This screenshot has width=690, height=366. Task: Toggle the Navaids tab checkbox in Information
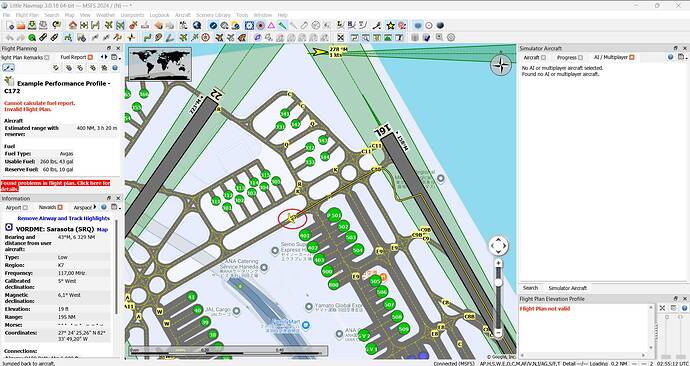click(60, 207)
